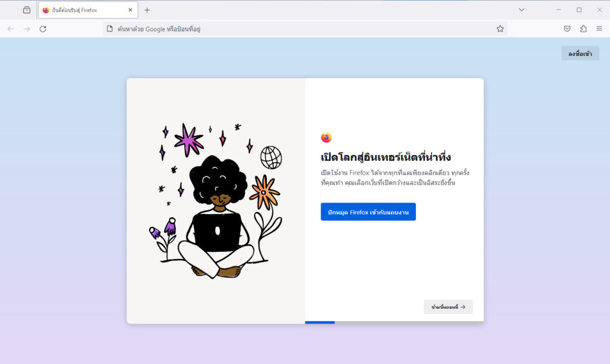Viewport: 610px width, 364px height.
Task: Click the onboarding progress bar
Action: 394,322
